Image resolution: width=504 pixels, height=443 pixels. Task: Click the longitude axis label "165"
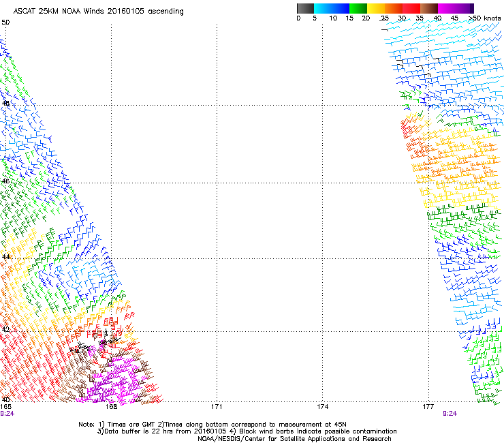point(5,407)
